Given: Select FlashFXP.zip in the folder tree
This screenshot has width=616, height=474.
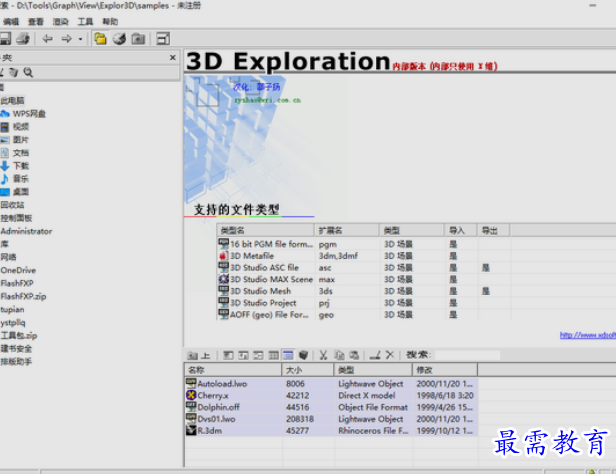Looking at the screenshot, I should (23, 296).
